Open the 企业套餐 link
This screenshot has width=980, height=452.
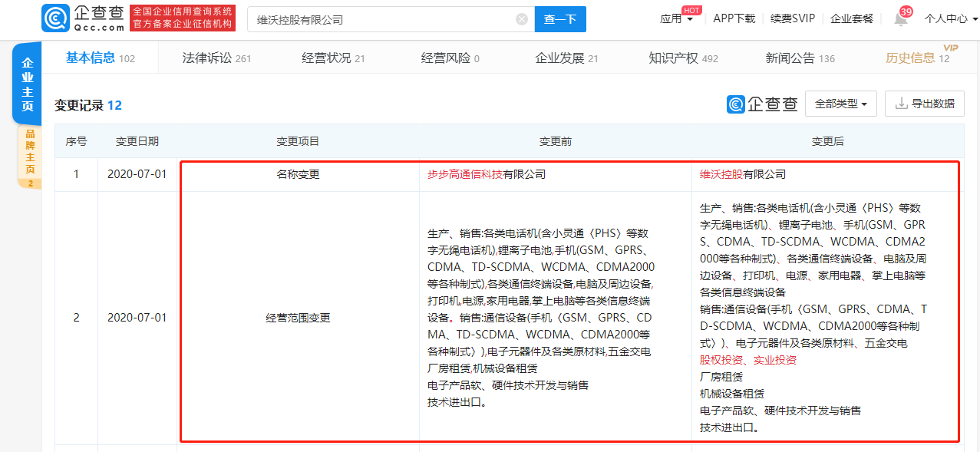coord(851,19)
